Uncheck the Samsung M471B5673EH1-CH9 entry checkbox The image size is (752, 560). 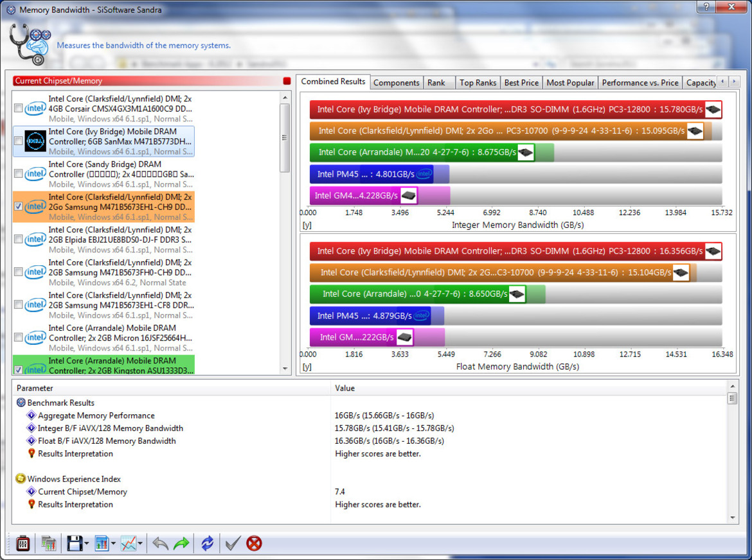[x=18, y=206]
